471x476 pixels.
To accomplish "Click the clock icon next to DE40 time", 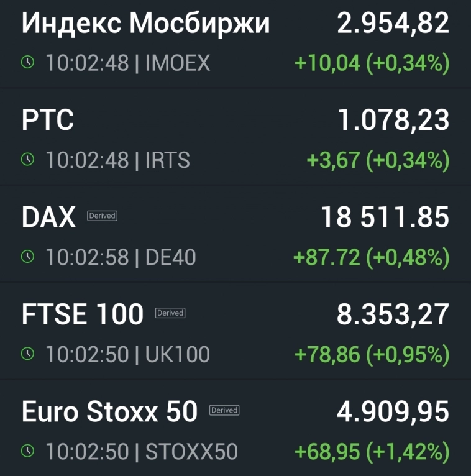I will pyautogui.click(x=27, y=257).
